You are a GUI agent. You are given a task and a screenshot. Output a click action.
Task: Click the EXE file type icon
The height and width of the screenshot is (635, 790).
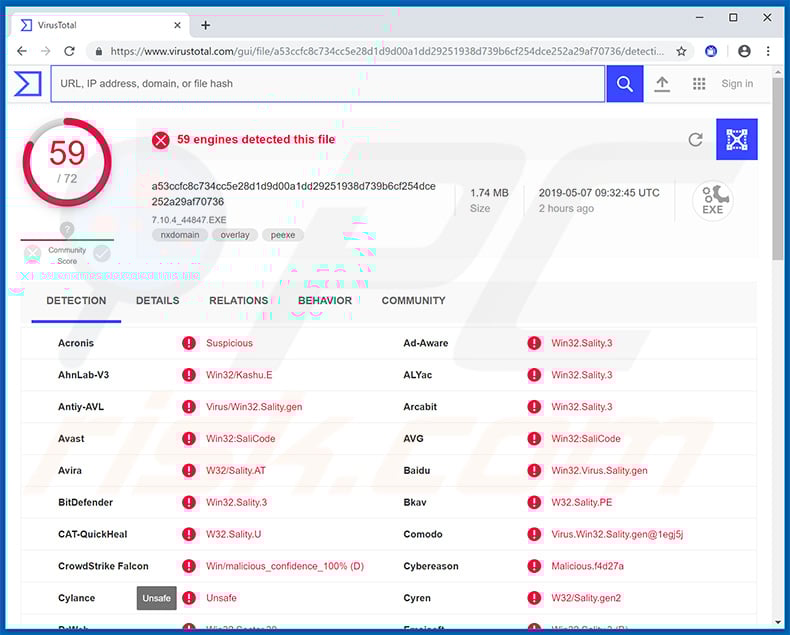coord(712,201)
